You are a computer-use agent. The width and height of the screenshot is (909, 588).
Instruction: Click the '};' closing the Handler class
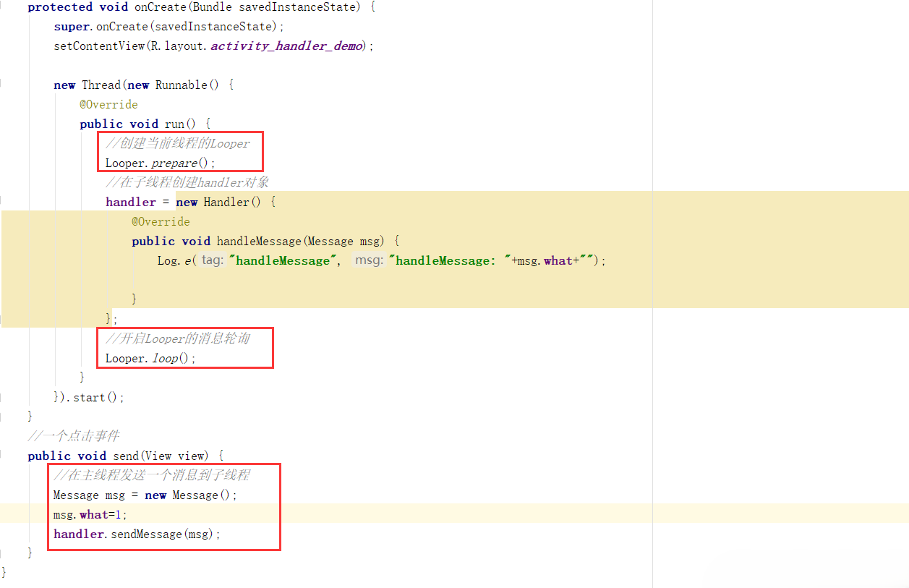point(111,318)
